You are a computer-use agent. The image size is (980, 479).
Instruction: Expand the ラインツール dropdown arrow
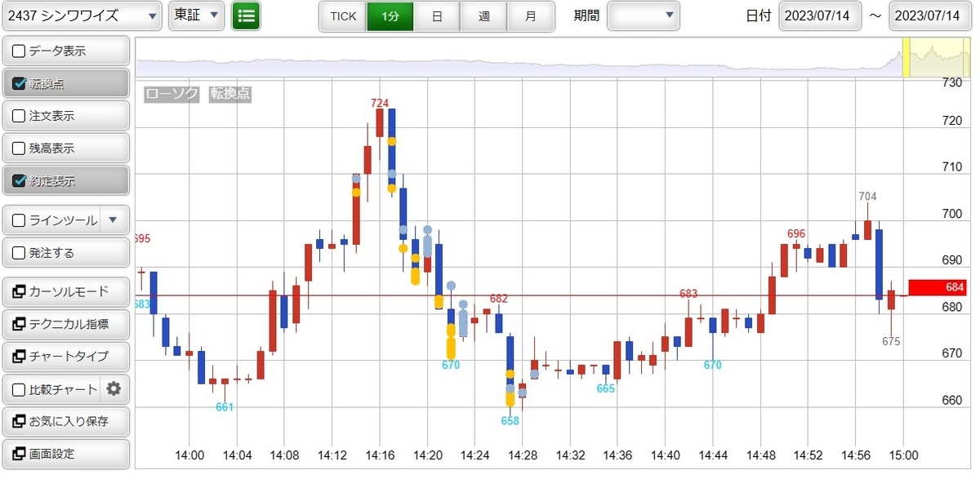(x=114, y=220)
